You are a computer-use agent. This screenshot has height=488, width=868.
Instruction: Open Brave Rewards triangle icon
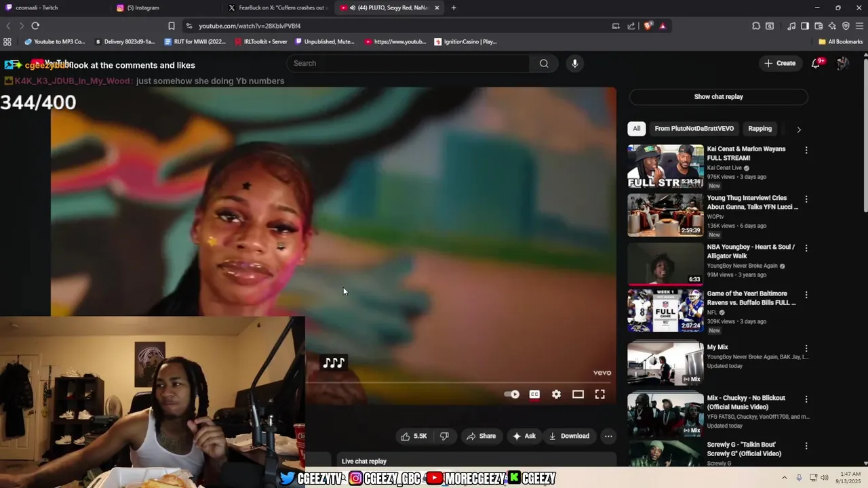pyautogui.click(x=663, y=26)
